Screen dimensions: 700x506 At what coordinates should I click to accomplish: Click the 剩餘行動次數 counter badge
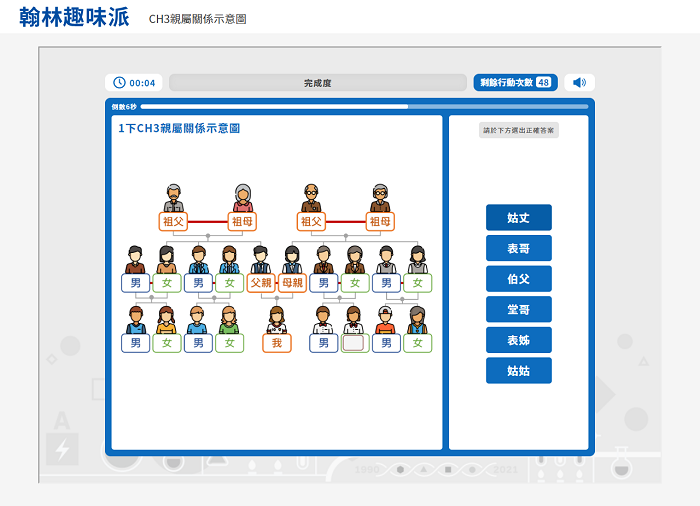point(515,83)
